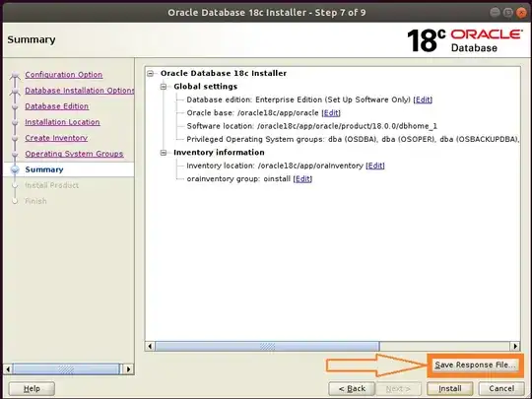
Task: Click Save Response File button
Action: click(x=475, y=366)
